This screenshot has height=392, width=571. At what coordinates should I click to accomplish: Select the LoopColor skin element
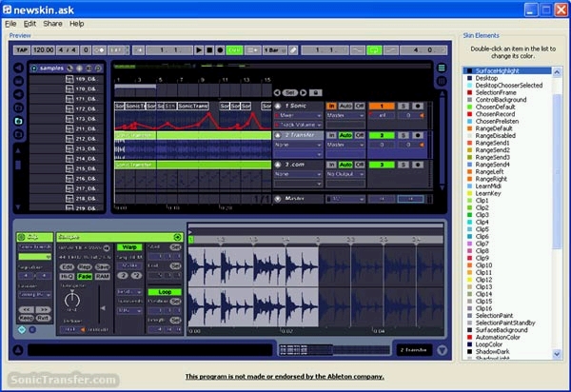pos(489,344)
